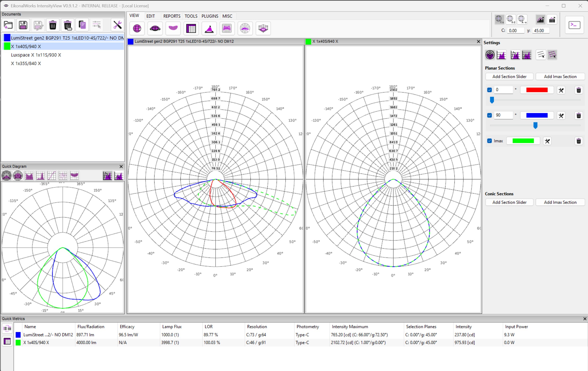This screenshot has height=371, width=588.
Task: Click the table grid icon in Quick Metrics
Action: click(x=7, y=341)
